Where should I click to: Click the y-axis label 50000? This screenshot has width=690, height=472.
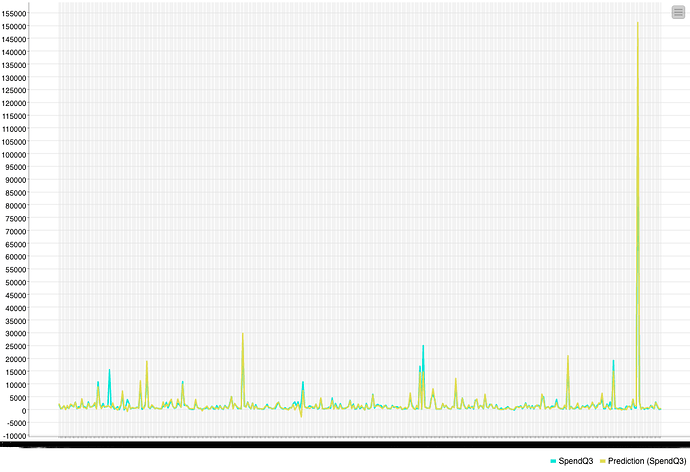point(15,282)
